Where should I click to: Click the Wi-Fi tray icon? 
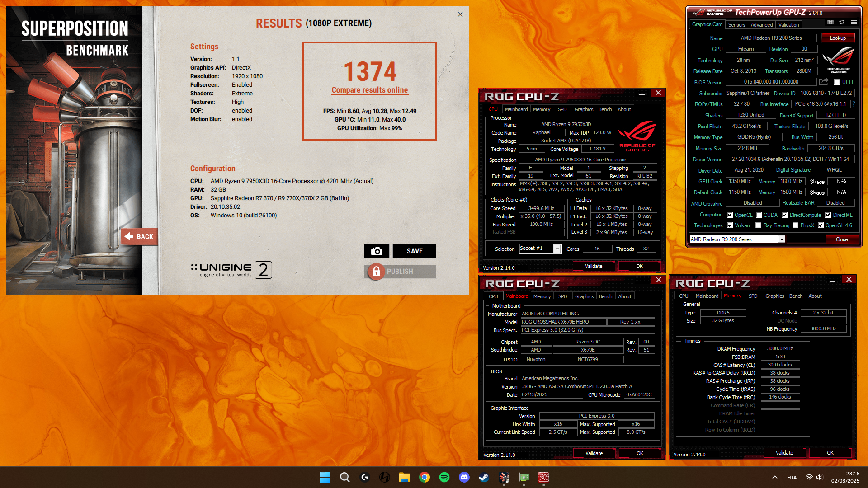(x=809, y=477)
